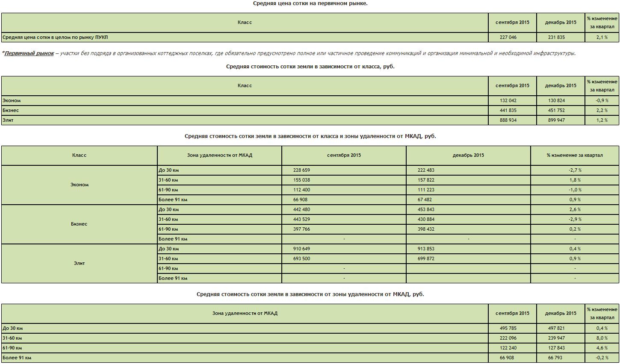The width and height of the screenshot is (620, 364).
Task: Select the 4,6 % cell
Action: [x=602, y=348]
